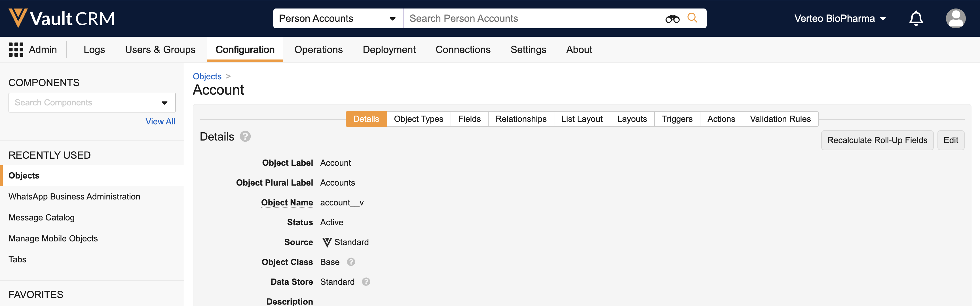This screenshot has height=306, width=980.
Task: Go to the Users & Groups menu
Action: click(x=160, y=50)
